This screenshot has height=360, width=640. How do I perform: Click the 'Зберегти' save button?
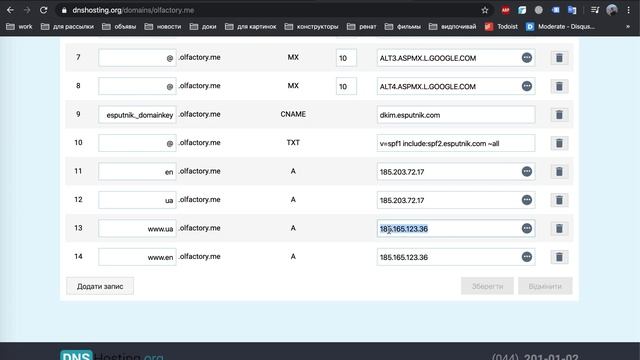point(487,286)
